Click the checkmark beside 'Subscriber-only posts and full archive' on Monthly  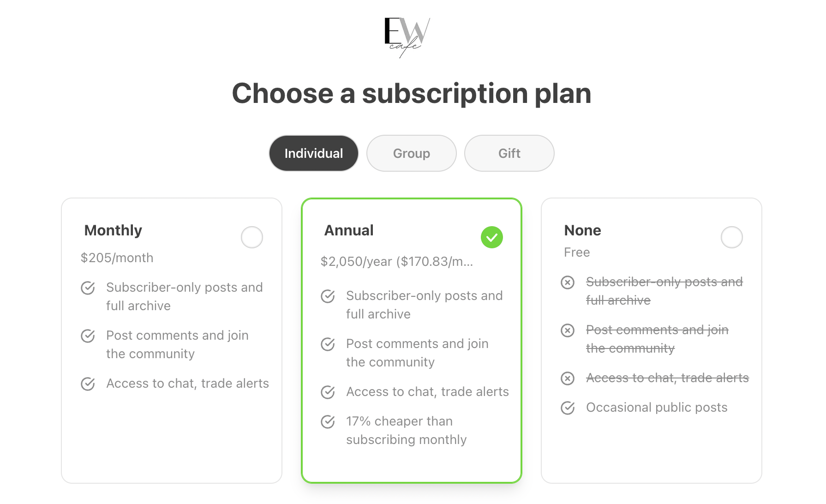88,288
